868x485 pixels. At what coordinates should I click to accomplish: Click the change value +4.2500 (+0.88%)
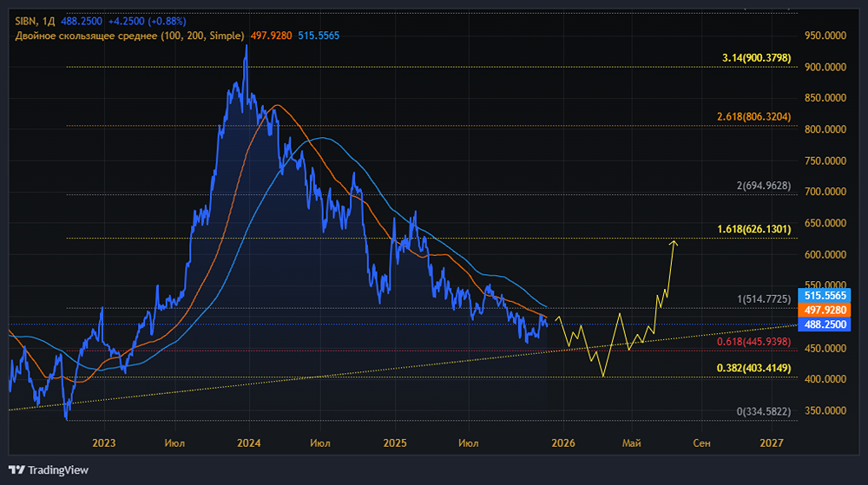147,21
